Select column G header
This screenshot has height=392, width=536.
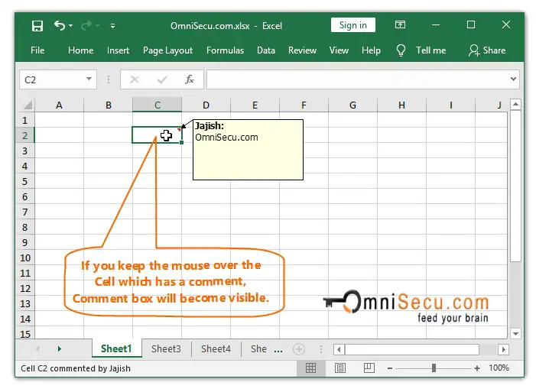coord(352,105)
